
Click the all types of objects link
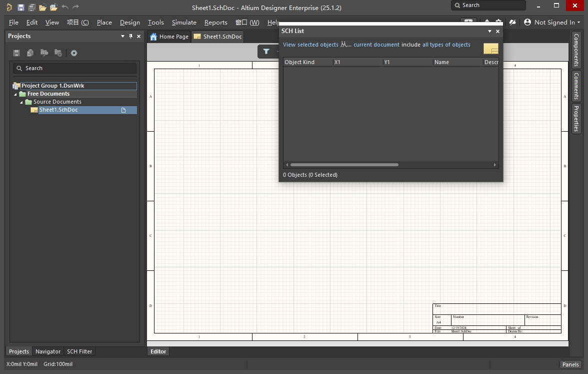[x=446, y=45]
